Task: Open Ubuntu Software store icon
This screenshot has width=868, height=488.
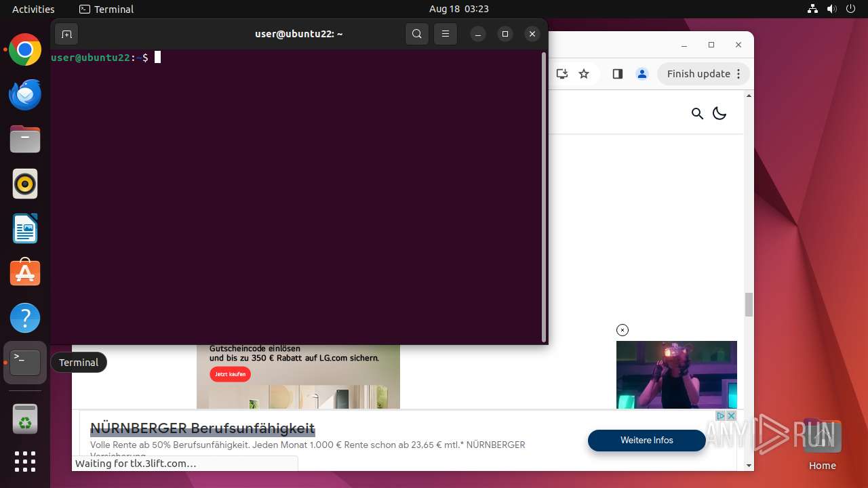Action: point(25,273)
